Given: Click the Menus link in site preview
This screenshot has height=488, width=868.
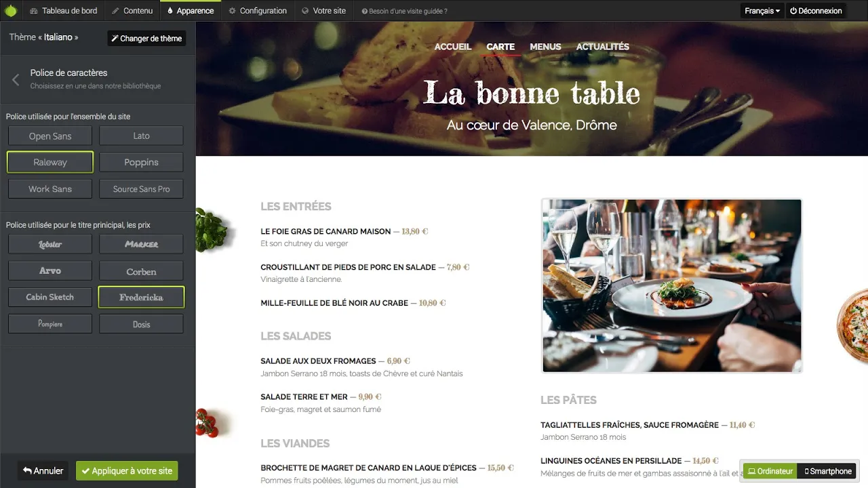Looking at the screenshot, I should click(545, 47).
